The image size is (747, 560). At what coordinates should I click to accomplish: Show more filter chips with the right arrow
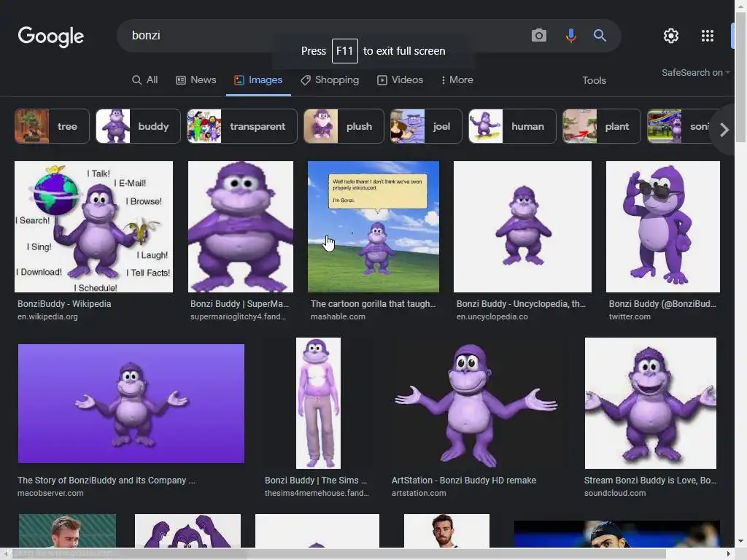tap(724, 129)
